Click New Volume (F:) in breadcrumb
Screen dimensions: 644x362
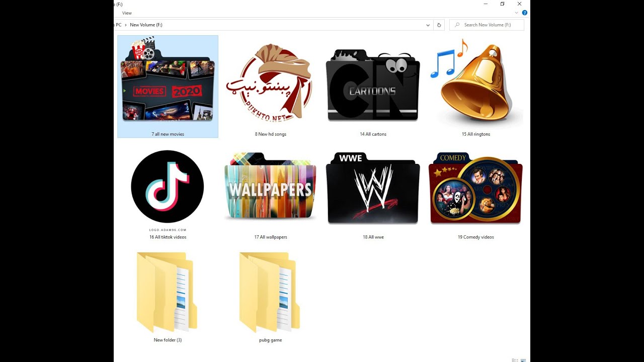[146, 25]
